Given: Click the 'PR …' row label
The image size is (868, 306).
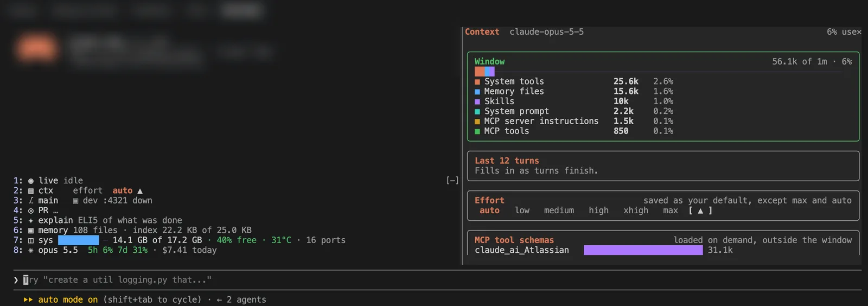Looking at the screenshot, I should pyautogui.click(x=48, y=211).
